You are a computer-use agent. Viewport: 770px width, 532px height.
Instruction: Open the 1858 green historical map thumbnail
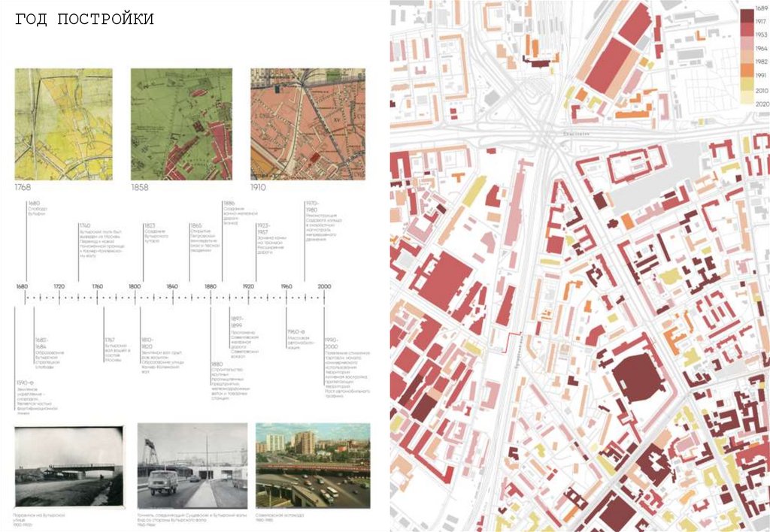pyautogui.click(x=181, y=124)
